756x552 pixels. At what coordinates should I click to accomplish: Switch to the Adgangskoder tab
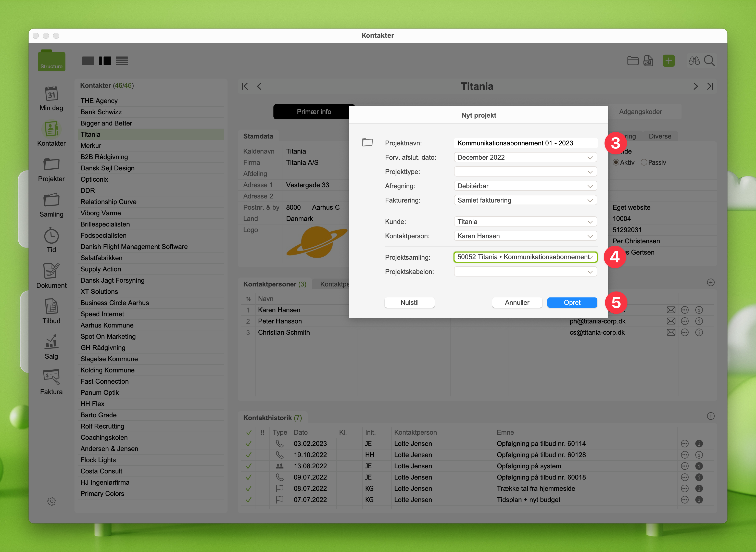coord(640,112)
